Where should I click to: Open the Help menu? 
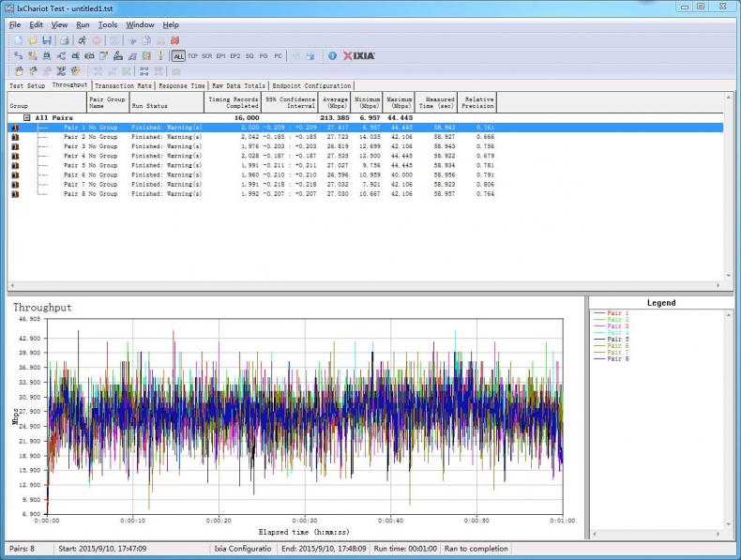click(x=171, y=25)
